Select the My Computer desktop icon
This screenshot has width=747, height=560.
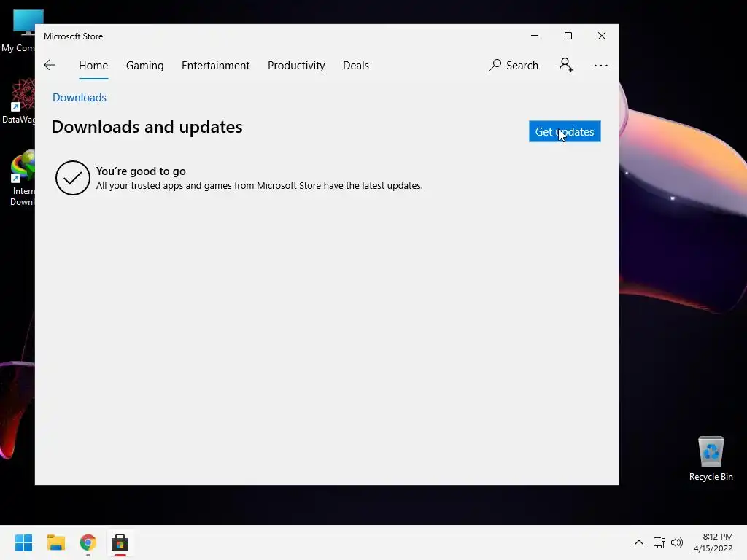click(x=18, y=29)
